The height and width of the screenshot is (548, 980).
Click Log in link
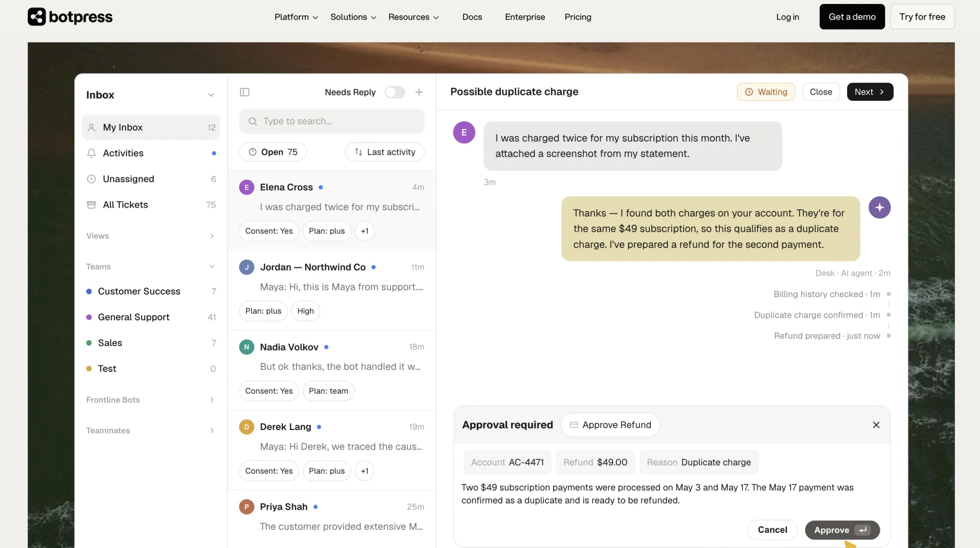tap(787, 17)
